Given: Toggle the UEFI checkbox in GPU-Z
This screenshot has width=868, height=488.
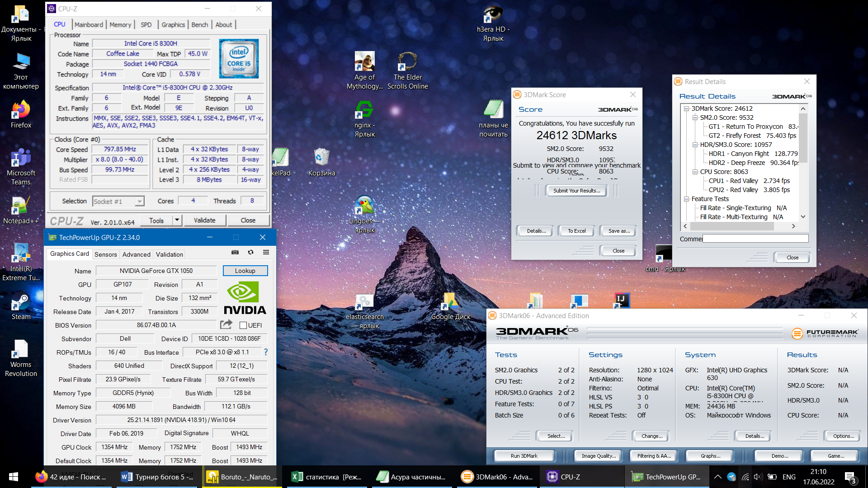Looking at the screenshot, I should pos(243,325).
